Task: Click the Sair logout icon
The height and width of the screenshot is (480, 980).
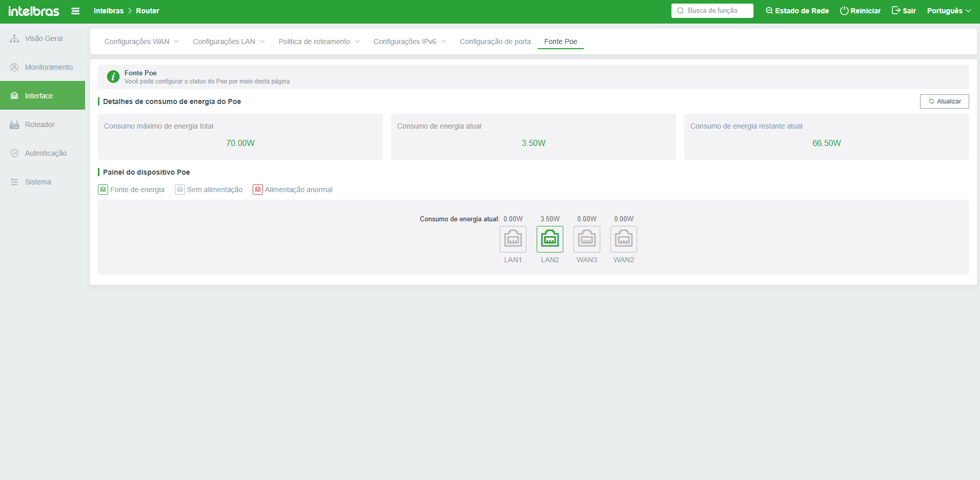Action: pos(896,11)
